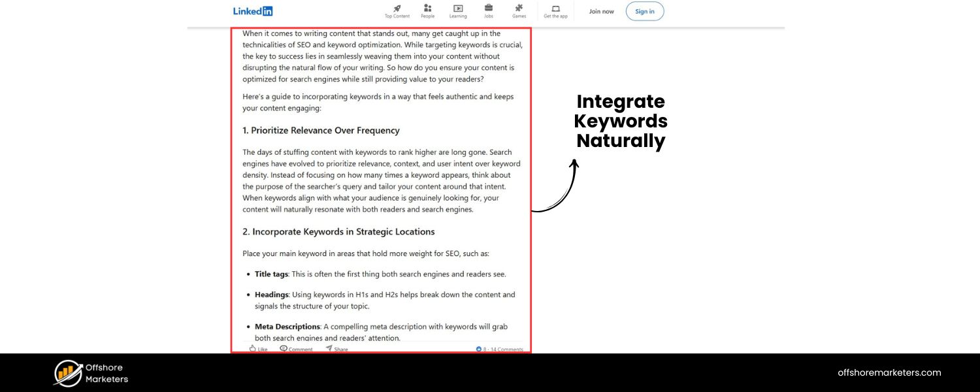Click the Like thumbs-up icon

click(252, 348)
